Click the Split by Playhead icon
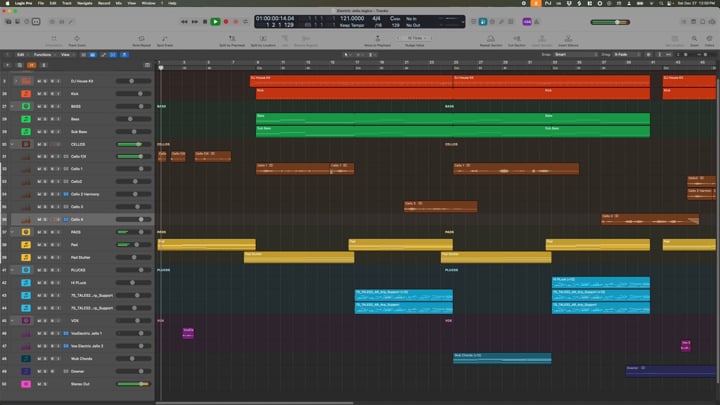The image size is (720, 405). 232,40
